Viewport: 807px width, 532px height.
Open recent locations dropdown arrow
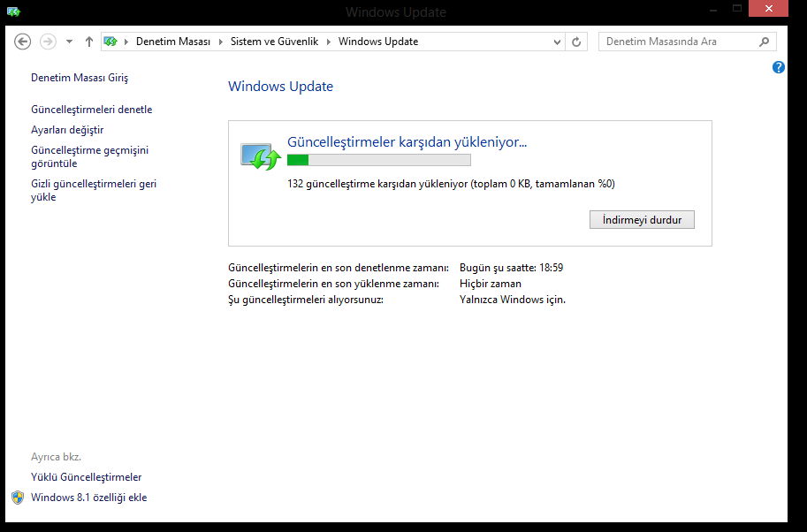69,42
